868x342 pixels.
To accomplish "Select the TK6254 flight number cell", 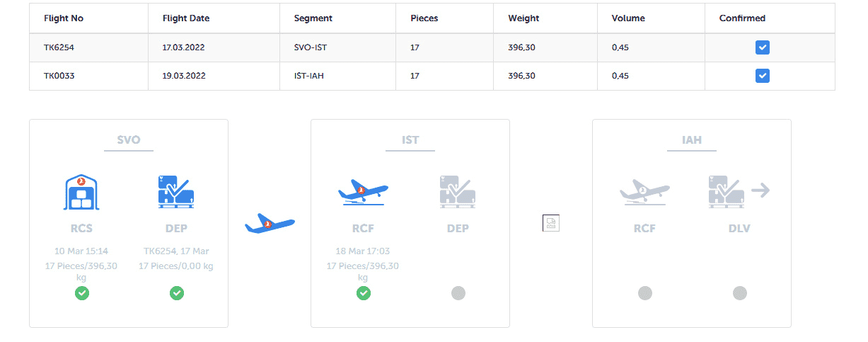I will (x=88, y=47).
